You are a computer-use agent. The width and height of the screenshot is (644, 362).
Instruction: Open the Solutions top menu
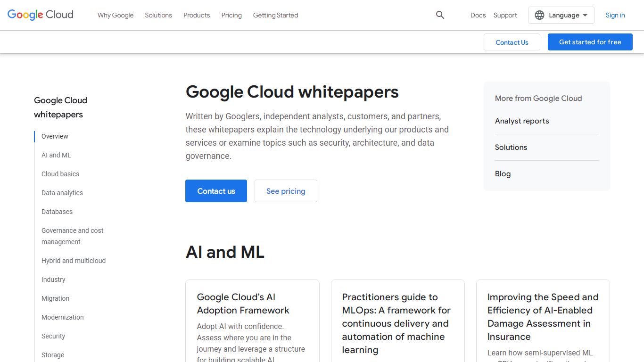point(158,15)
